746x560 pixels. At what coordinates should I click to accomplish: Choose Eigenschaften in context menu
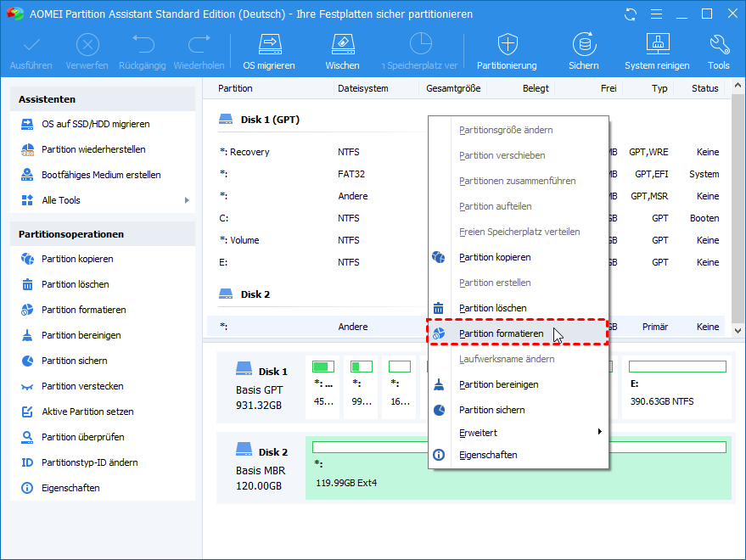coord(518,455)
